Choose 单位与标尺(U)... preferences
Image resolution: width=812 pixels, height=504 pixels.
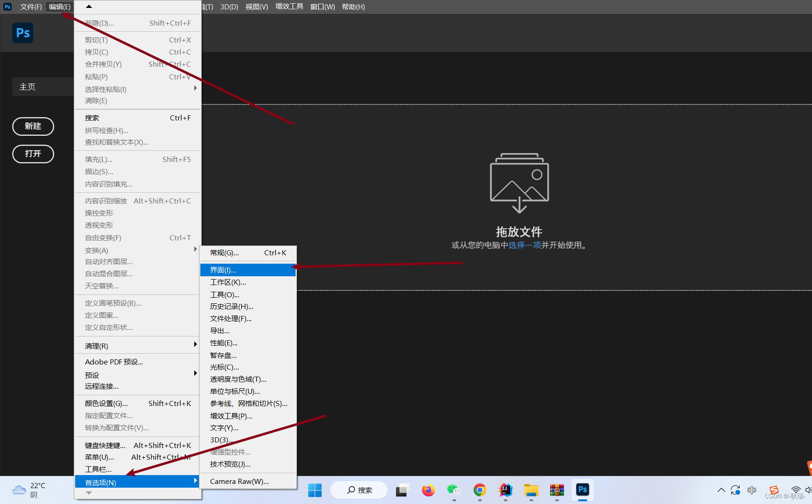tap(248, 391)
